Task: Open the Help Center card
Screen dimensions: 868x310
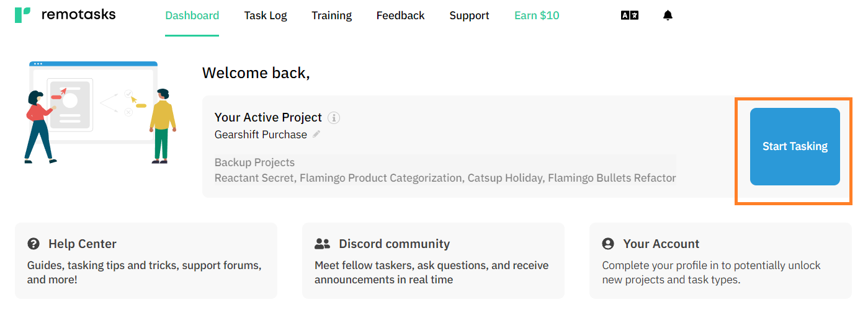Action: (x=146, y=261)
